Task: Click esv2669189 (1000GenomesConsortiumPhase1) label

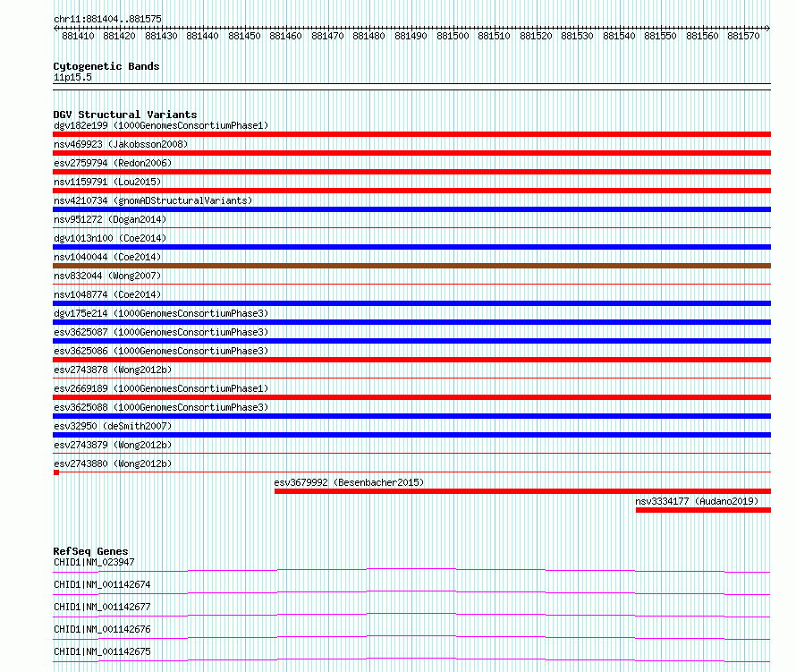Action: point(161,388)
